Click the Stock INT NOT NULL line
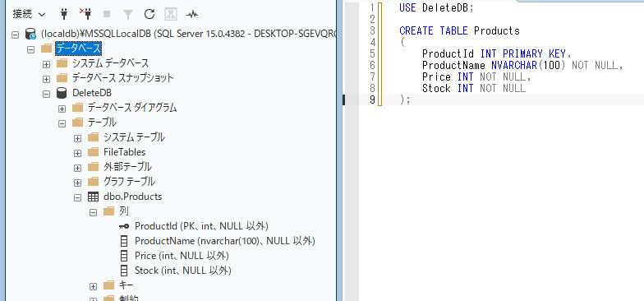644x301 pixels. [474, 89]
